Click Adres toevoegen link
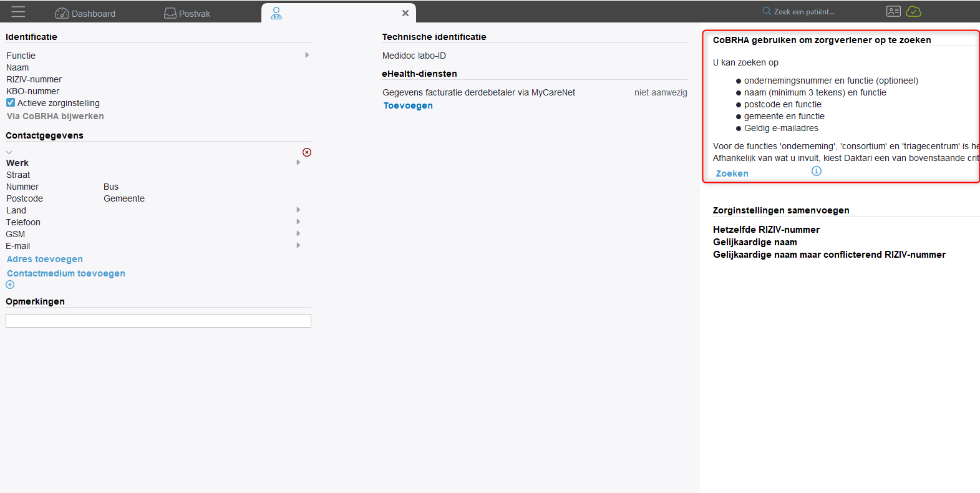Screen dimensions: 980x493 tap(45, 259)
